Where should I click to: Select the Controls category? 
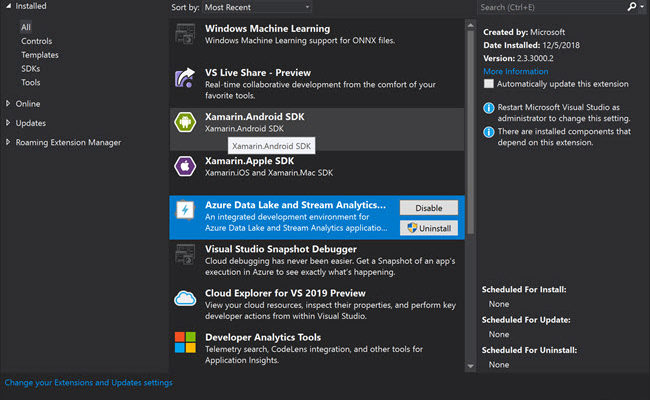click(36, 41)
